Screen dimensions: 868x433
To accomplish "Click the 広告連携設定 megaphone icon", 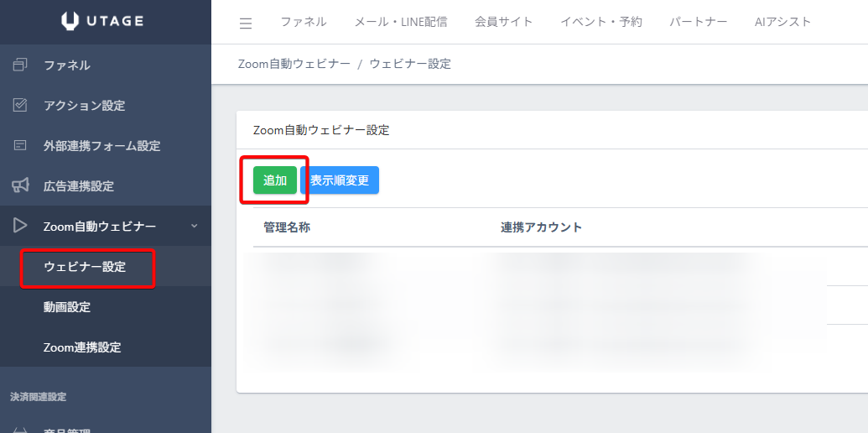I will click(21, 185).
